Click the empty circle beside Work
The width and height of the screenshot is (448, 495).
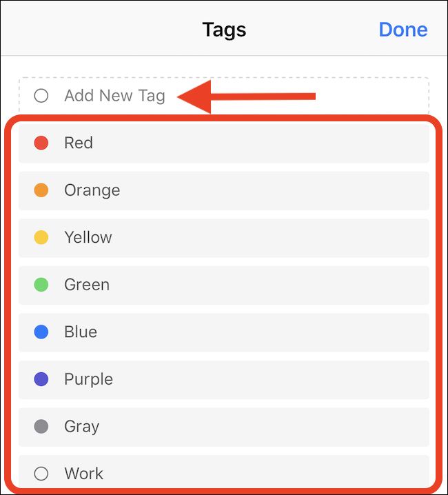(x=41, y=474)
